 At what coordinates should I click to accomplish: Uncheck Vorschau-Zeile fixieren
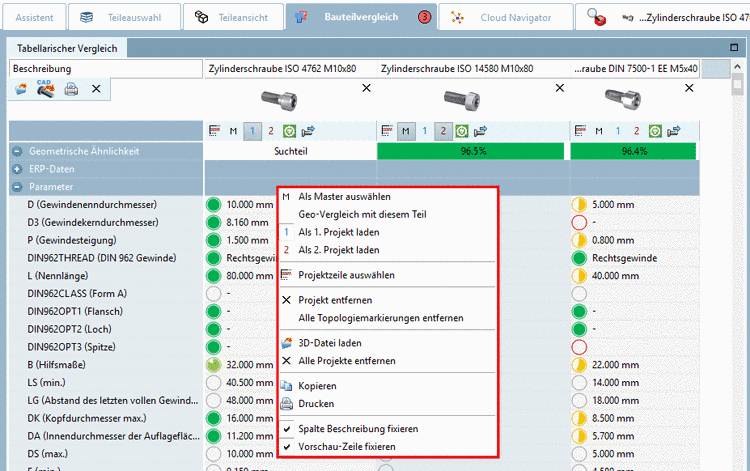[x=387, y=447]
